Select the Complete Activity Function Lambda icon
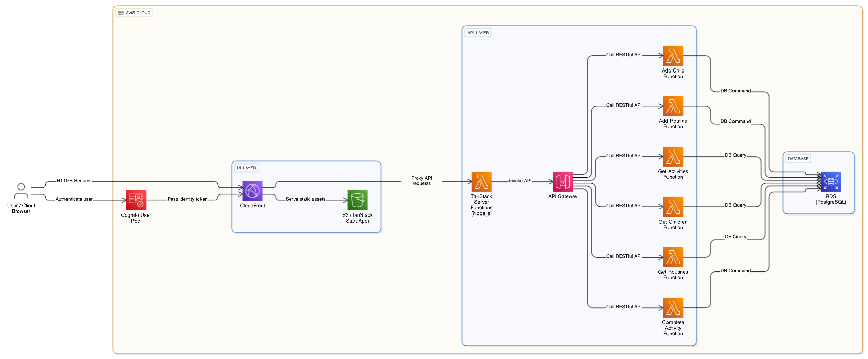This screenshot has width=868, height=359. click(673, 308)
